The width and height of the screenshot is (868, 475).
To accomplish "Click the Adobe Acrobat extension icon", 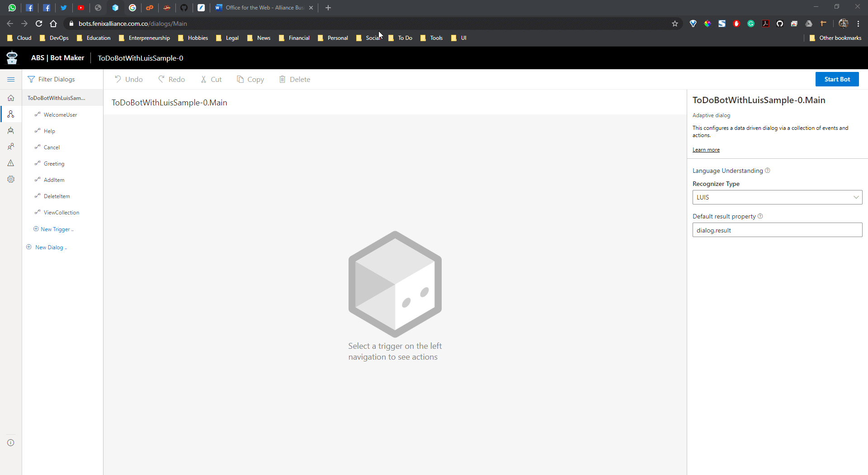I will coord(765,24).
